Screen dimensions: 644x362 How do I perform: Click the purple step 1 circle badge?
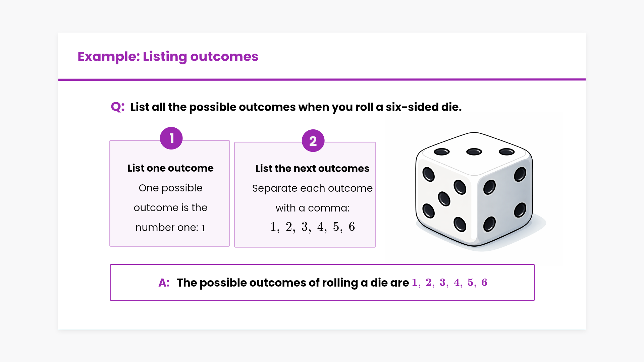coord(171,138)
